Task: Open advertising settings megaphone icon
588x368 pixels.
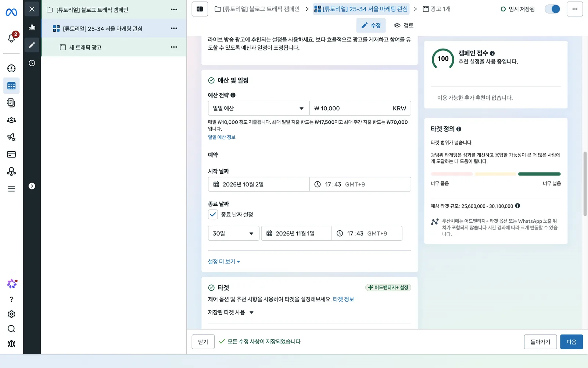Action: [x=11, y=137]
